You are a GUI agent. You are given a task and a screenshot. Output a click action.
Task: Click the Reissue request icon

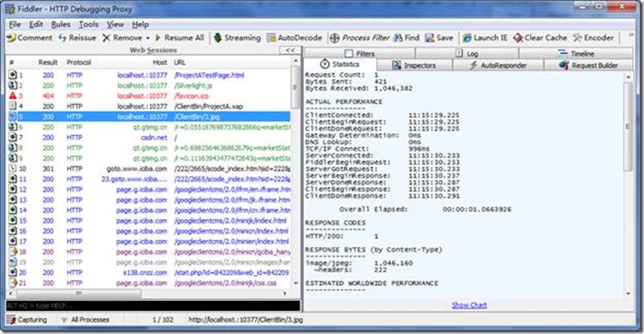click(x=63, y=38)
